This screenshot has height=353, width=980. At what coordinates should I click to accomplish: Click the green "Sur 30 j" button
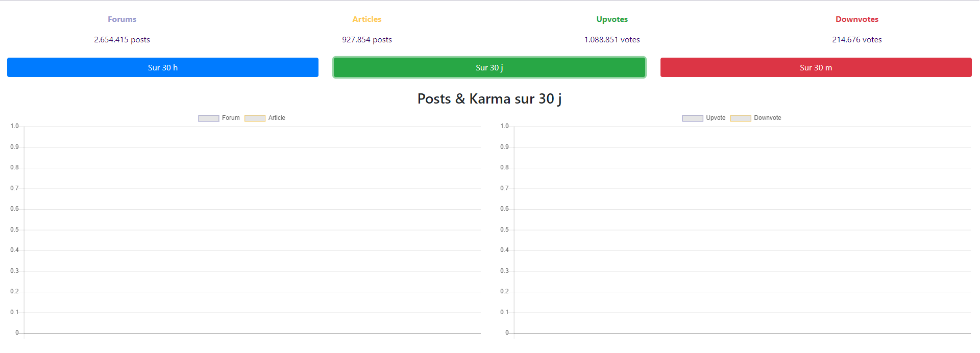point(489,67)
